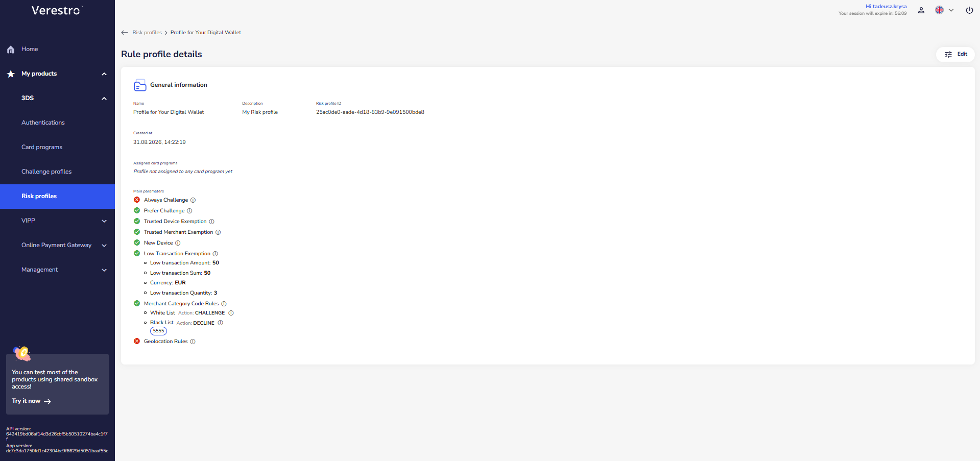
Task: Expand the VIPP menu chevron
Action: [x=104, y=221]
